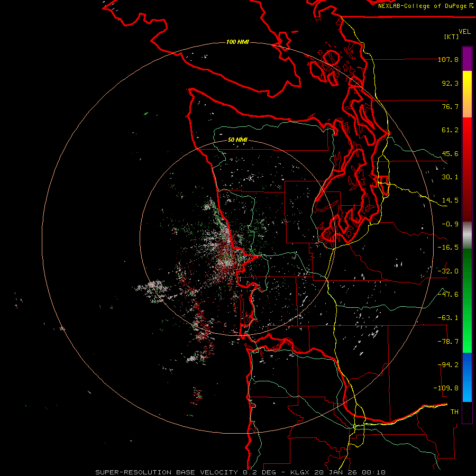Select the 107.8 scale value
The image size is (476, 476).
pyautogui.click(x=448, y=59)
